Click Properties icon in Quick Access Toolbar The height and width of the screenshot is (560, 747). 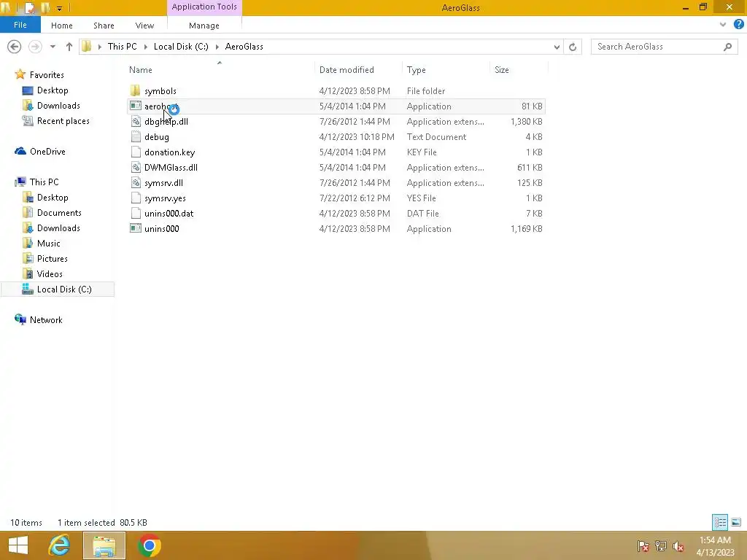tap(29, 7)
